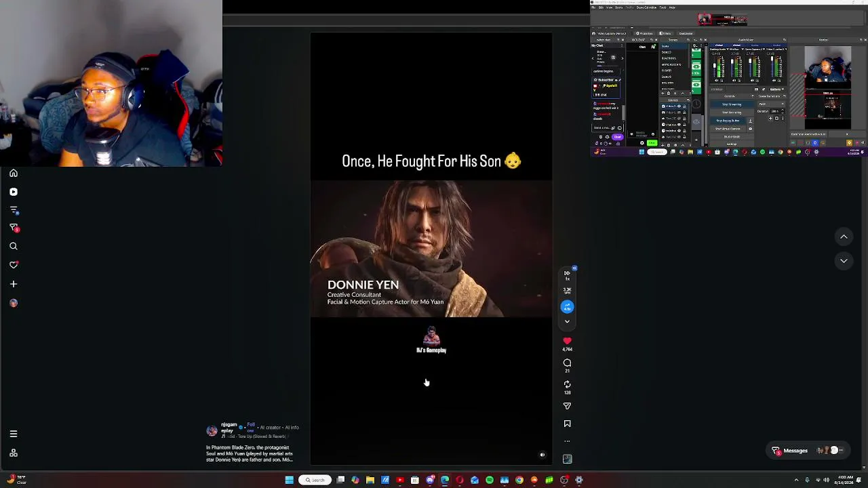Open OBS Studio from the taskbar

point(564,480)
